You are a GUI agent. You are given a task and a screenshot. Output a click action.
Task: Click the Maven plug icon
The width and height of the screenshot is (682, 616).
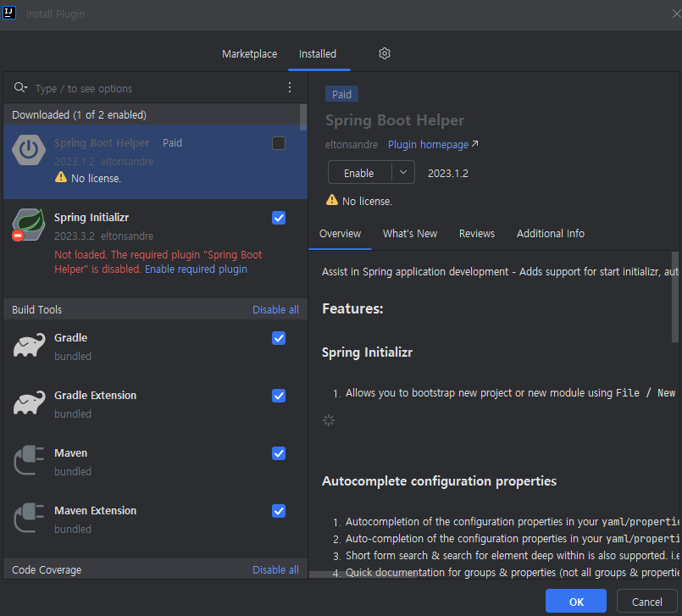coord(29,460)
